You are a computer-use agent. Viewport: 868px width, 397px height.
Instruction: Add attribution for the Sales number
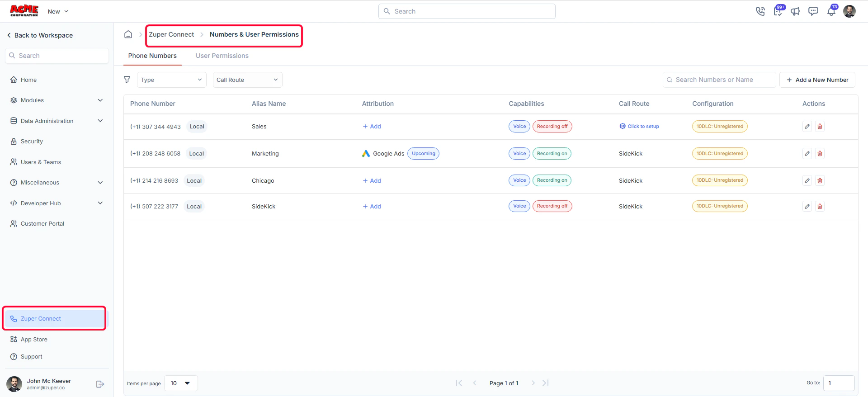click(372, 127)
